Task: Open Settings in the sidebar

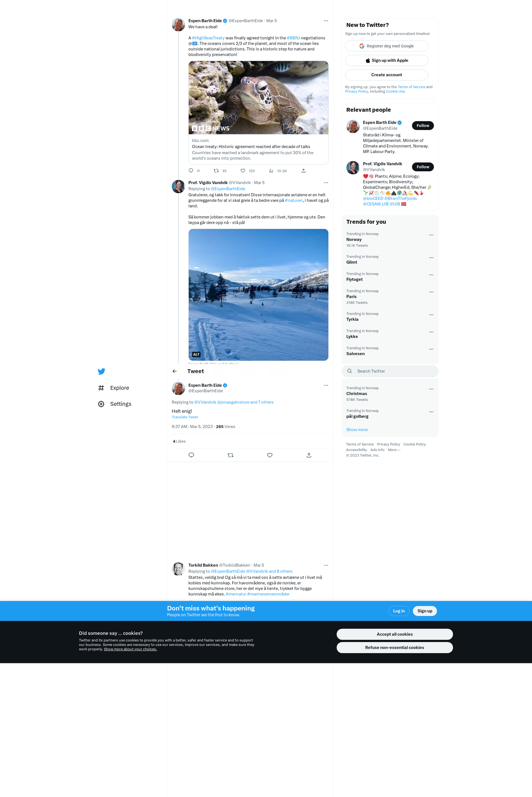Action: [x=121, y=404]
